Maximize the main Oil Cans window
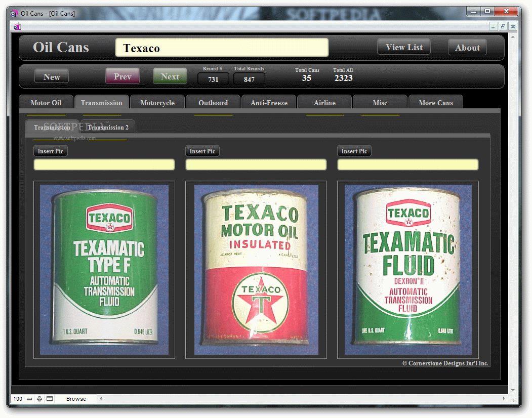The image size is (532, 418). [x=487, y=11]
